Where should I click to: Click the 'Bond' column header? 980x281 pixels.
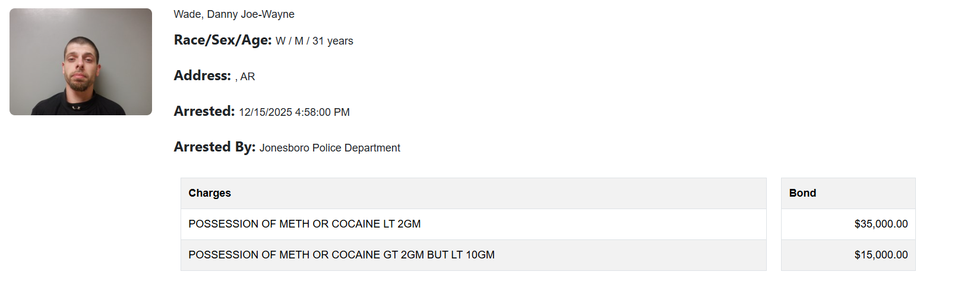click(802, 193)
